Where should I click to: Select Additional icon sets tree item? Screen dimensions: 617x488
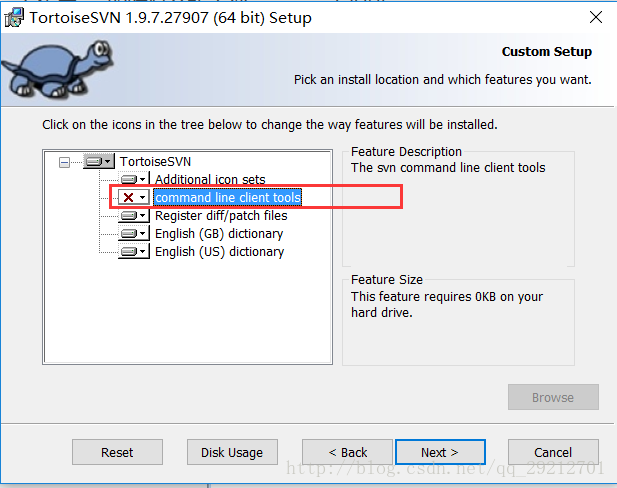coord(210,180)
